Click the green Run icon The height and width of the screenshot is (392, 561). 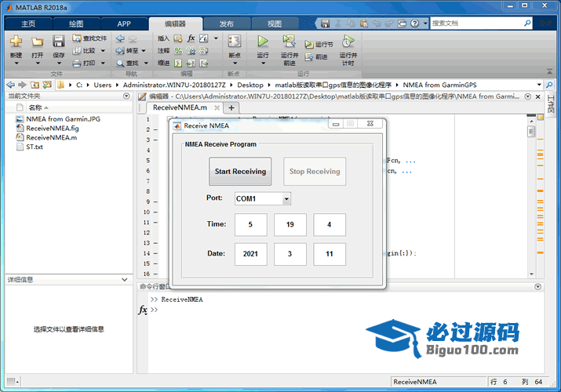pyautogui.click(x=263, y=41)
